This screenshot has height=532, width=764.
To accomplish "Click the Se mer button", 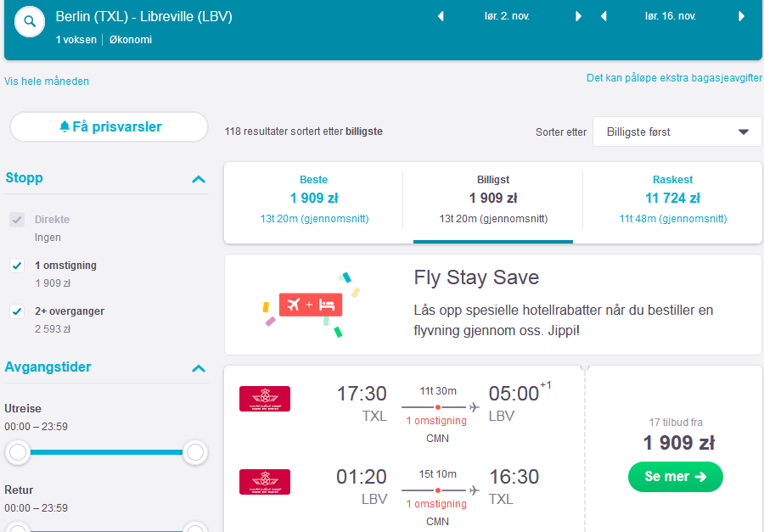I will [x=676, y=477].
